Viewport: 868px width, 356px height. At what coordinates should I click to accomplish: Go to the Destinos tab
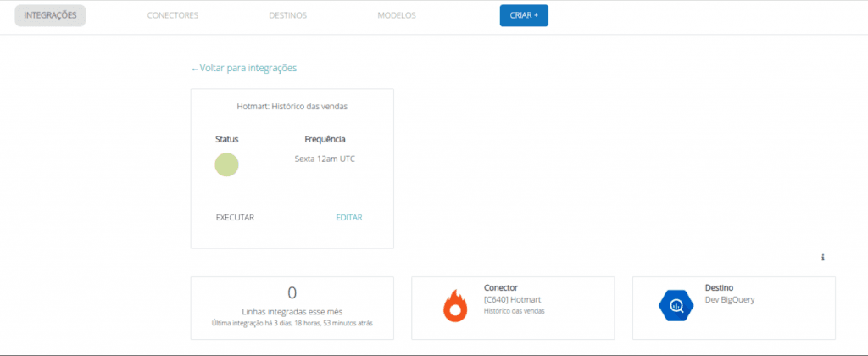click(x=287, y=15)
